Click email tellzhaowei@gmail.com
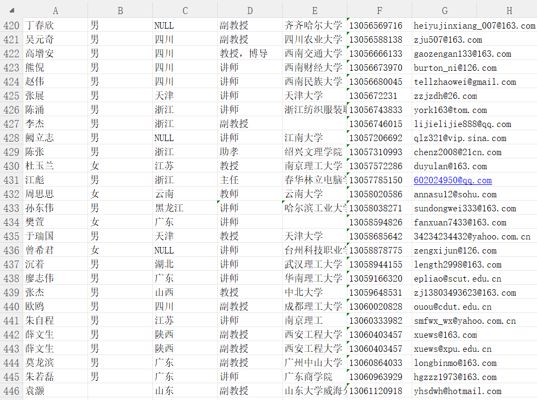The width and height of the screenshot is (537, 400). click(x=465, y=82)
